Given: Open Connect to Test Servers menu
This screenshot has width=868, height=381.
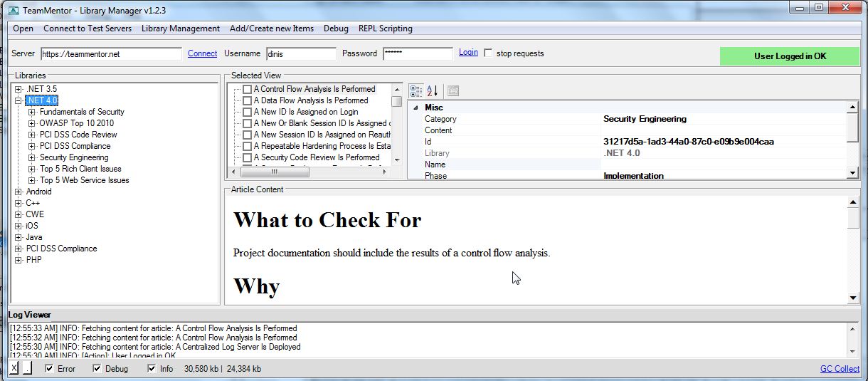Looking at the screenshot, I should [88, 28].
